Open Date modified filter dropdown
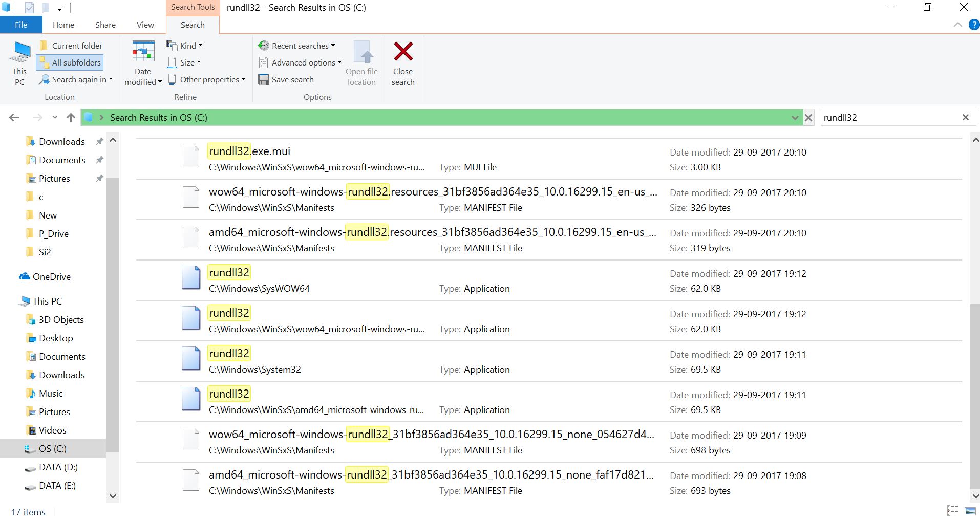This screenshot has width=980, height=520. tap(143, 63)
